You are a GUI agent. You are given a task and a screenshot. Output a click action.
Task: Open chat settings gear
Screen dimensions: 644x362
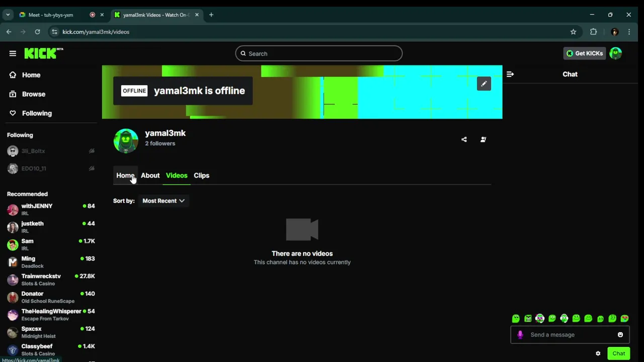click(x=598, y=353)
